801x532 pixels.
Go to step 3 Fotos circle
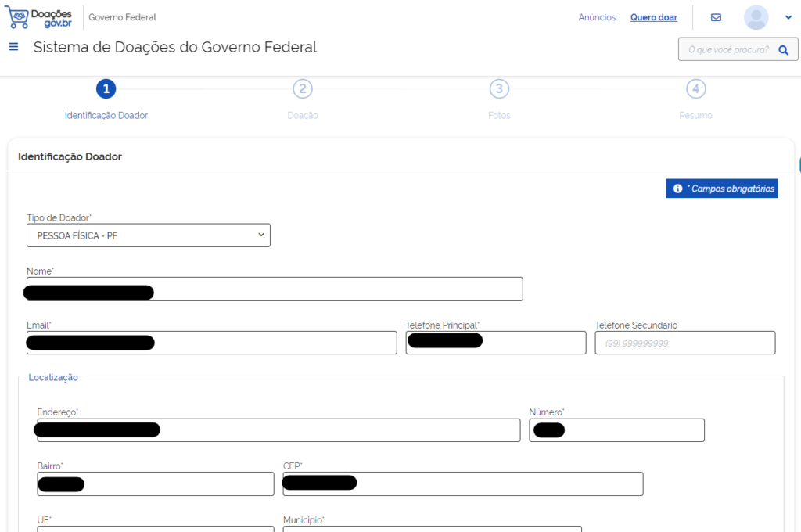pyautogui.click(x=499, y=89)
